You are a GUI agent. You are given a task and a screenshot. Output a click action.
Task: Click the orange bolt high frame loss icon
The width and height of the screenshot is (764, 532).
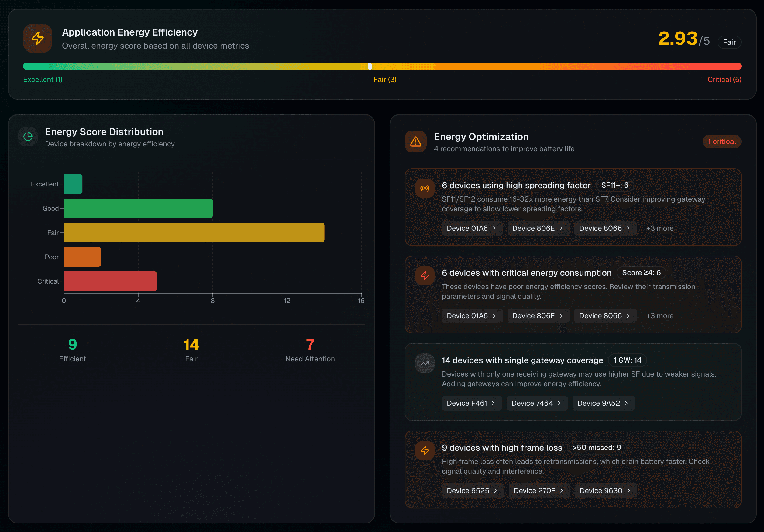[425, 451]
